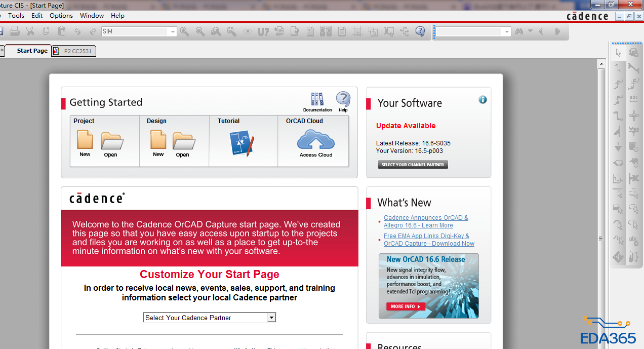Create a New Project
The height and width of the screenshot is (349, 644).
pyautogui.click(x=85, y=143)
